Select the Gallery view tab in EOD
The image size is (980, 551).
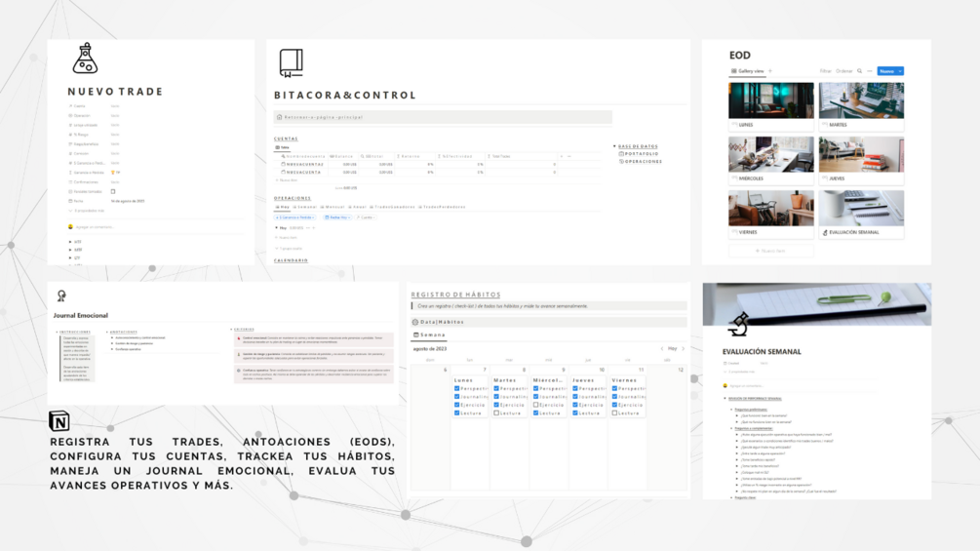(748, 71)
